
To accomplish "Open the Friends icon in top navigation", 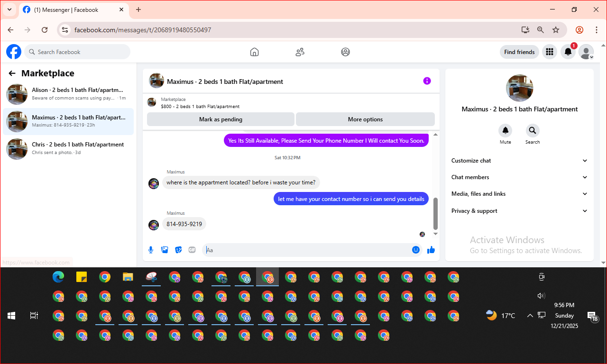I will pyautogui.click(x=300, y=52).
